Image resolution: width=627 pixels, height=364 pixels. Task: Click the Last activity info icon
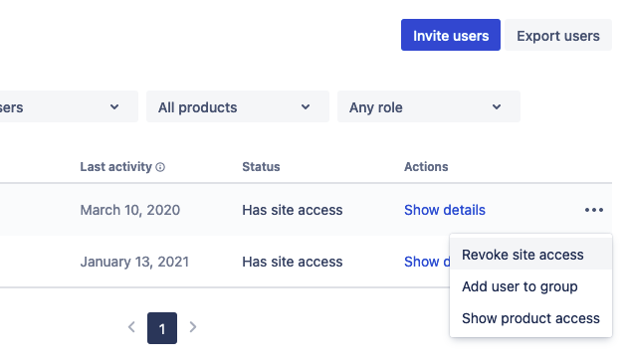click(160, 167)
